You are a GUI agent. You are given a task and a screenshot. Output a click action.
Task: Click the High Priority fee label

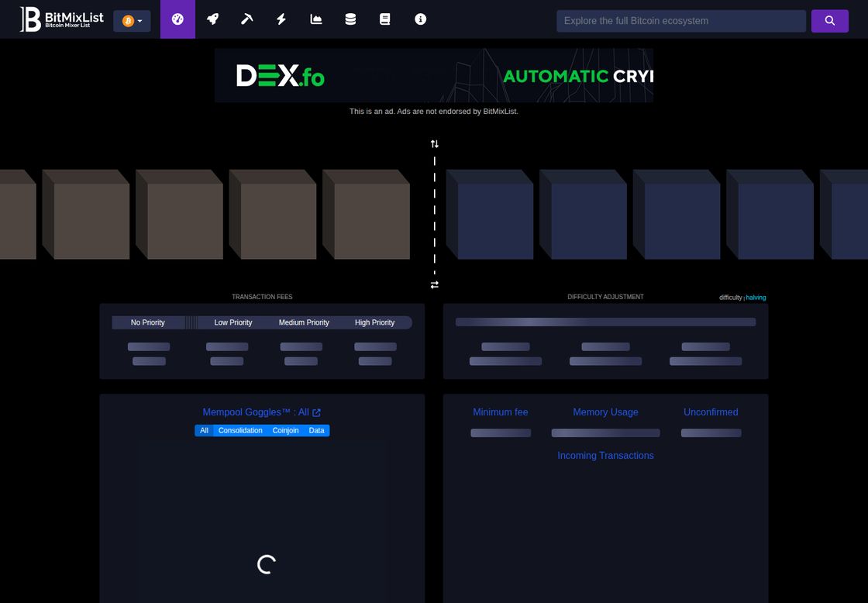click(375, 322)
